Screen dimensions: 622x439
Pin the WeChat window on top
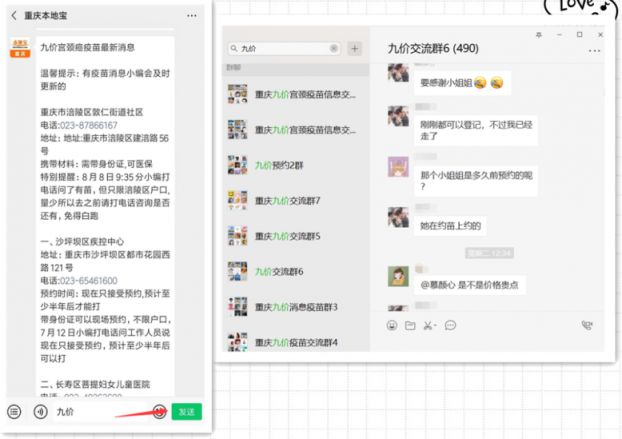click(x=539, y=35)
